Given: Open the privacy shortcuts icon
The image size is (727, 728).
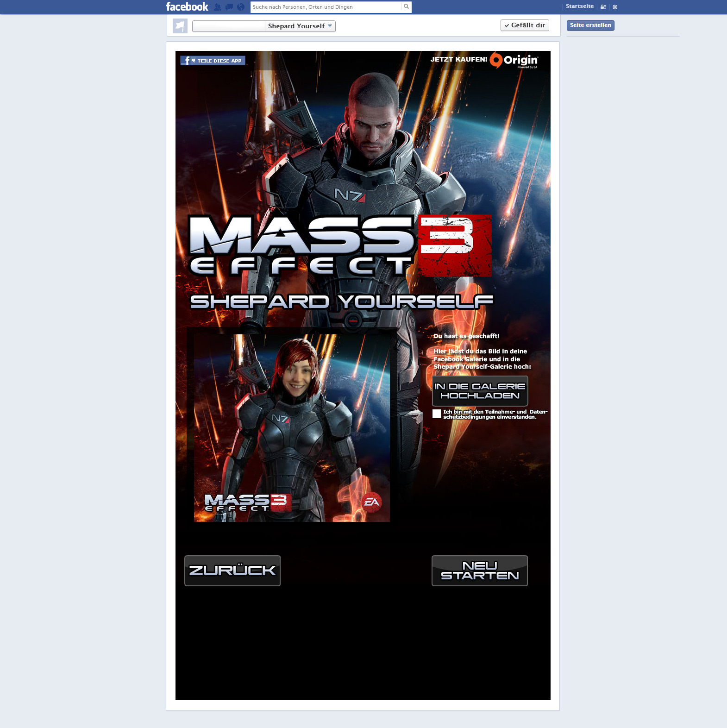Looking at the screenshot, I should (603, 7).
